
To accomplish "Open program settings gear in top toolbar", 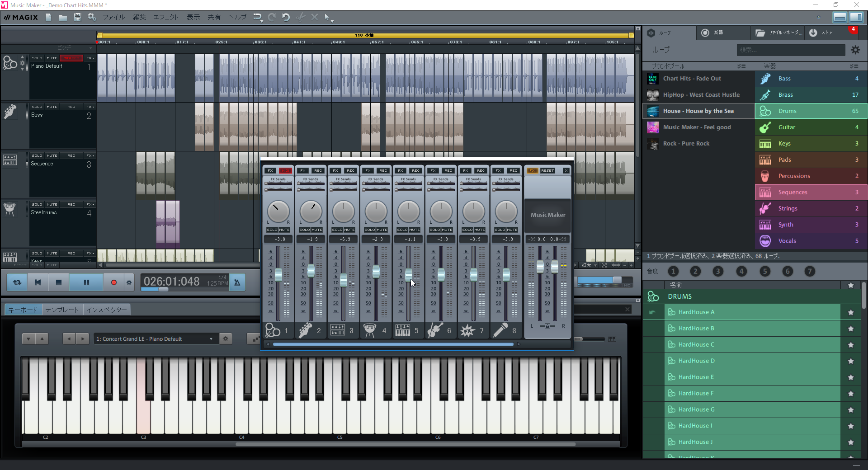I will [92, 17].
